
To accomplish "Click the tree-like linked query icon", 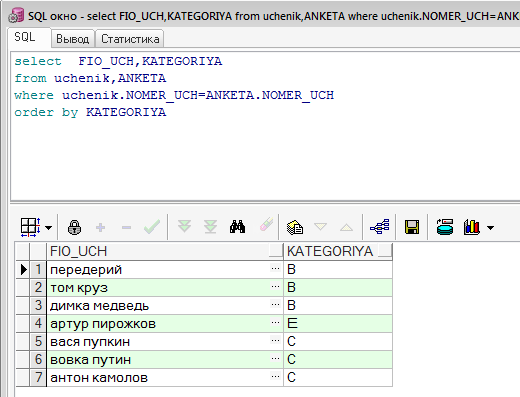I will pyautogui.click(x=380, y=227).
